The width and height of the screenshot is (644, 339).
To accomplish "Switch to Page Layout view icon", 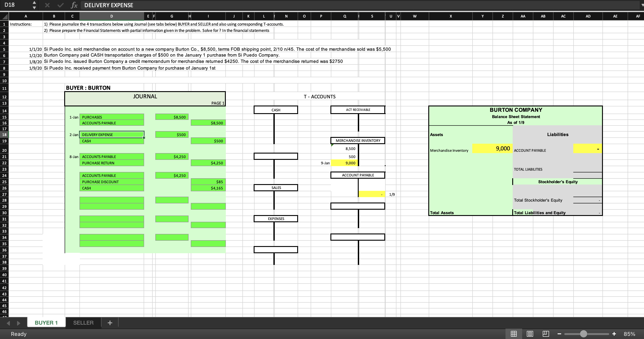I will [530, 334].
